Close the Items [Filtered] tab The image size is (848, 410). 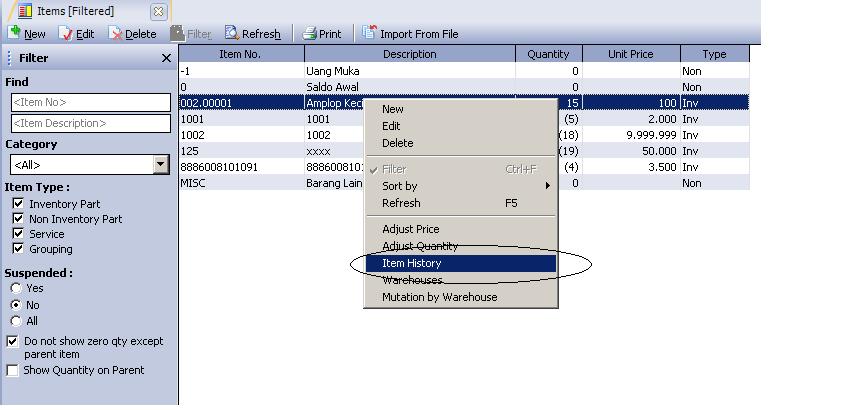pyautogui.click(x=158, y=12)
